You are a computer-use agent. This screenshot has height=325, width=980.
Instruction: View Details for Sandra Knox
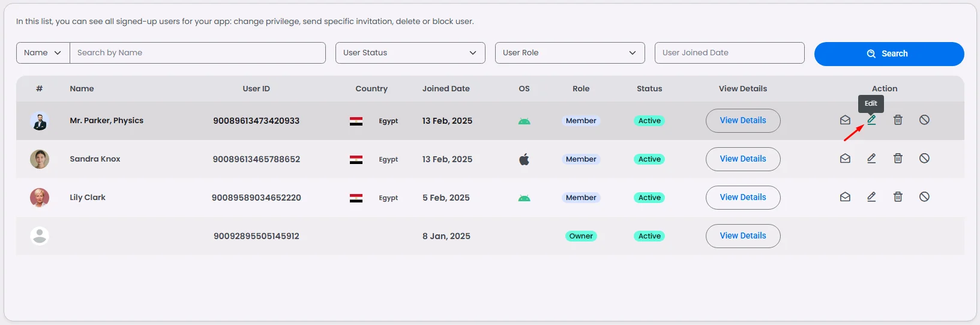tap(742, 159)
